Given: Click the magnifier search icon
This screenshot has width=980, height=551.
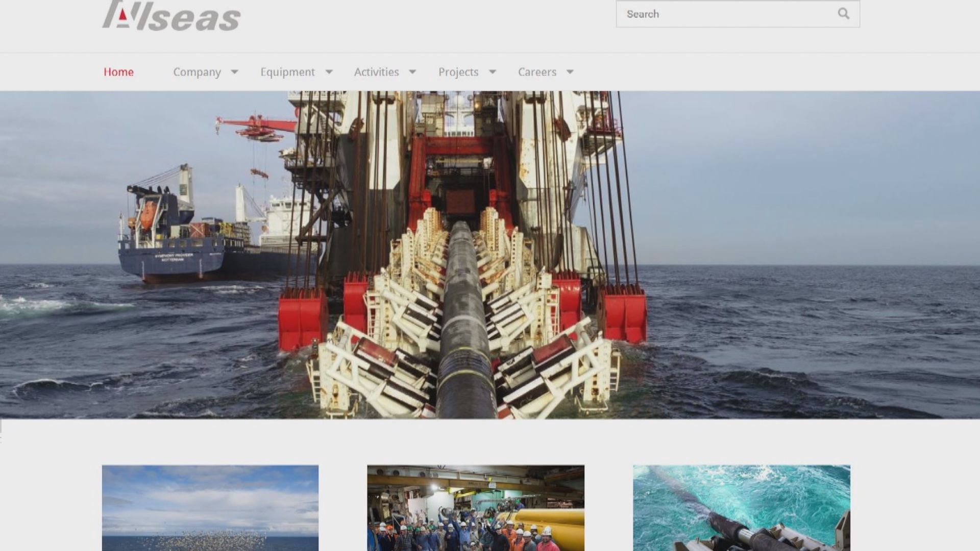Looking at the screenshot, I should 843,14.
